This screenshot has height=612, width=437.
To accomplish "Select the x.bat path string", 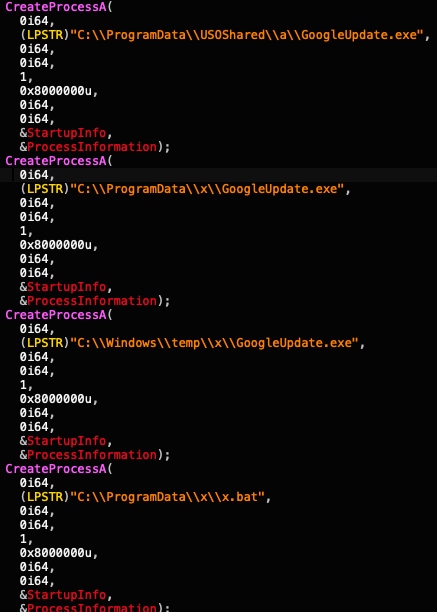I will pos(167,497).
